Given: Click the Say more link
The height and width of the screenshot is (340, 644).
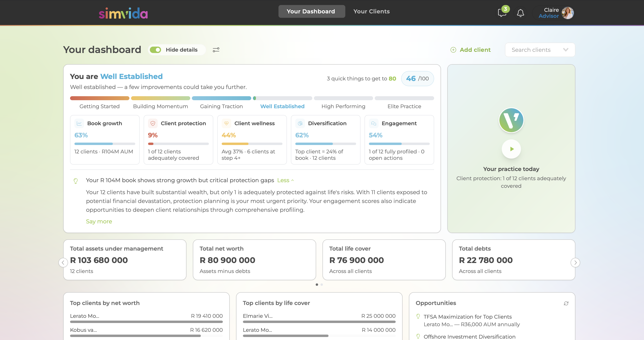Looking at the screenshot, I should tap(99, 222).
